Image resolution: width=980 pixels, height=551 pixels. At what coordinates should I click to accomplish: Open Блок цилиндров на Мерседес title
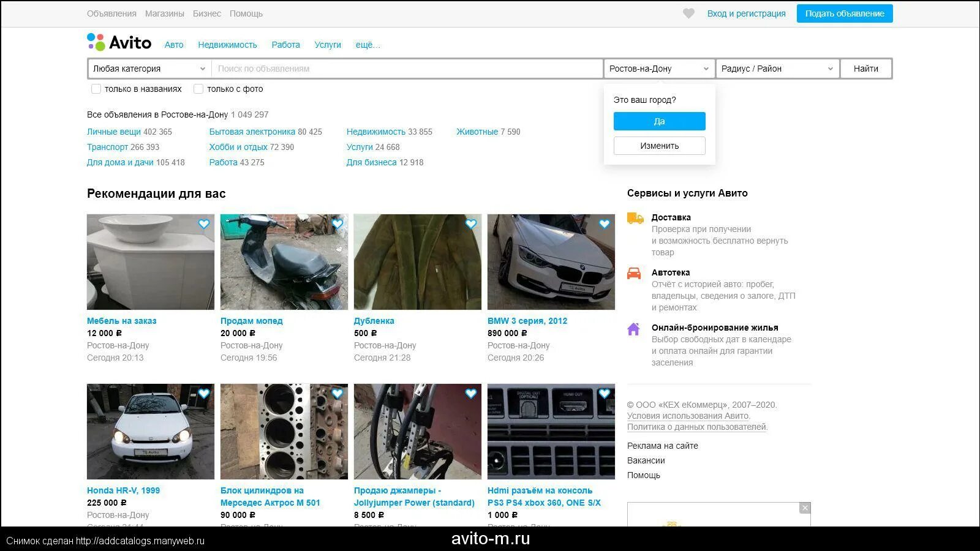coord(270,497)
